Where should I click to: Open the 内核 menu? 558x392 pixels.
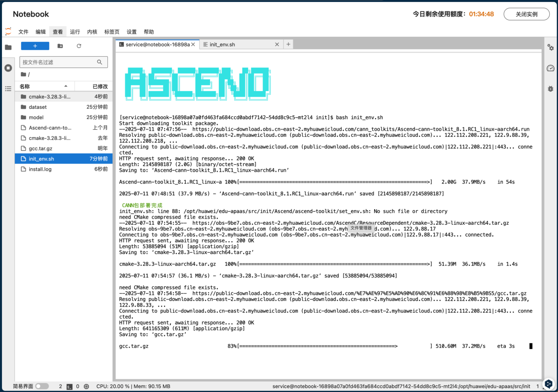point(92,32)
